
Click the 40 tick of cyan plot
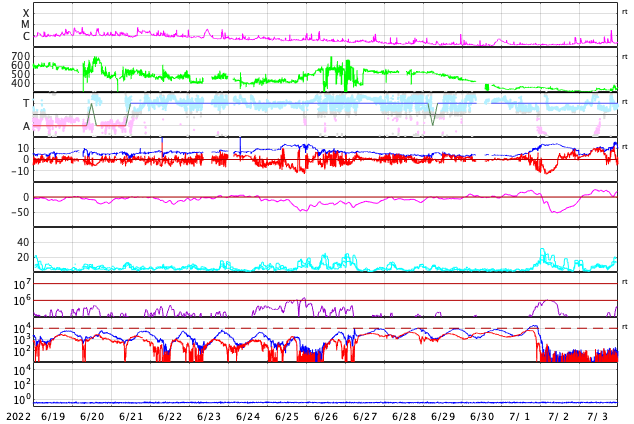pyautogui.click(x=23, y=242)
